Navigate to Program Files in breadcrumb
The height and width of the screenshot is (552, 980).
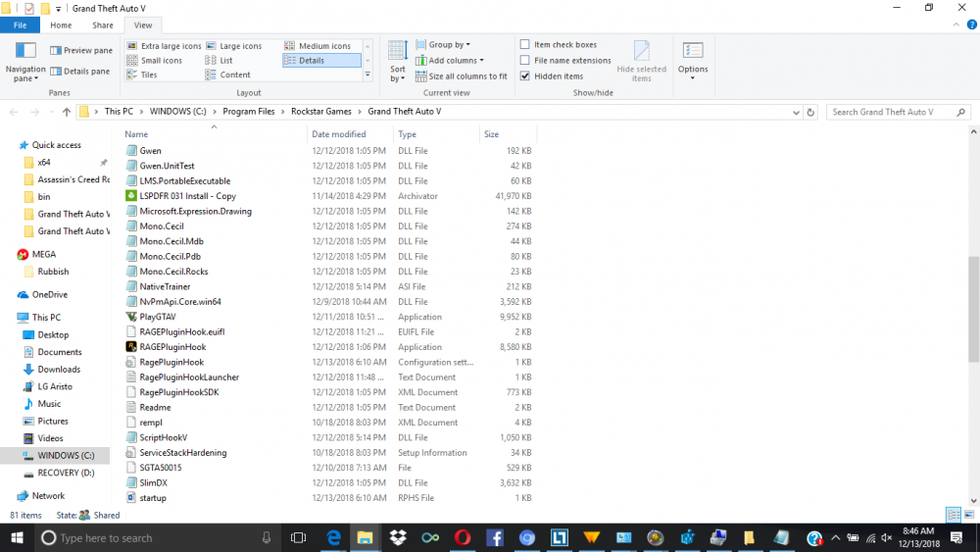tap(249, 111)
